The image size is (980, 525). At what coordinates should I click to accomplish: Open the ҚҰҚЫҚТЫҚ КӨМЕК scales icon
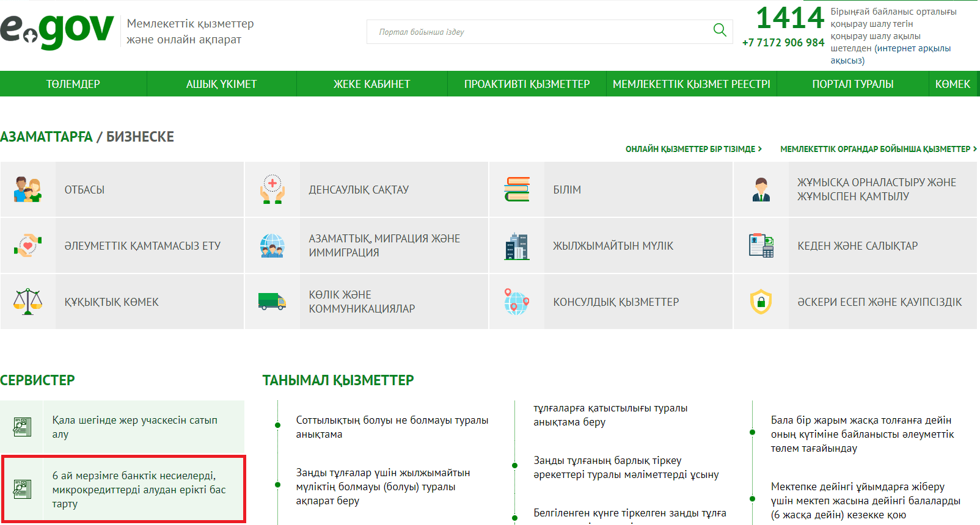click(x=27, y=302)
